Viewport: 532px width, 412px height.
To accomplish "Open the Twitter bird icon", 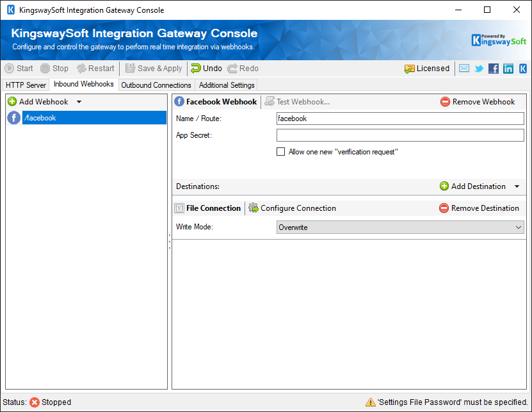I will [x=479, y=69].
